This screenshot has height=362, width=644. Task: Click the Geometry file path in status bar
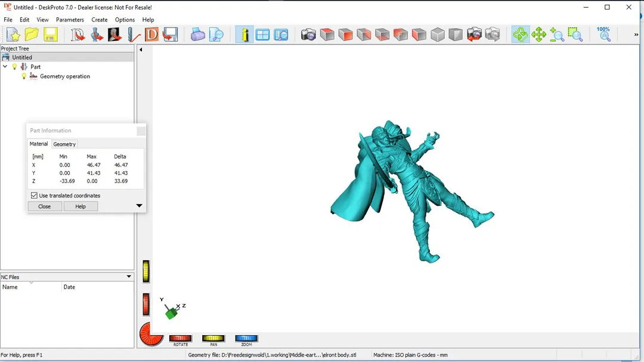click(x=272, y=355)
